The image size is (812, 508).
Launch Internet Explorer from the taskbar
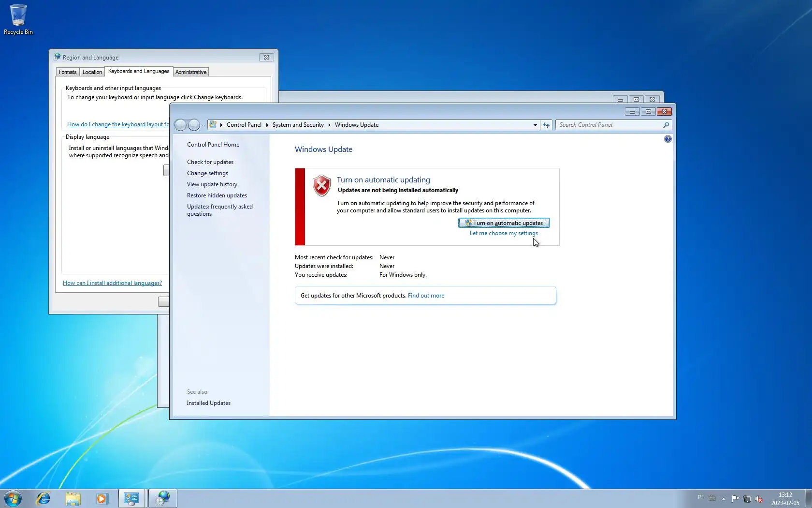click(x=43, y=498)
